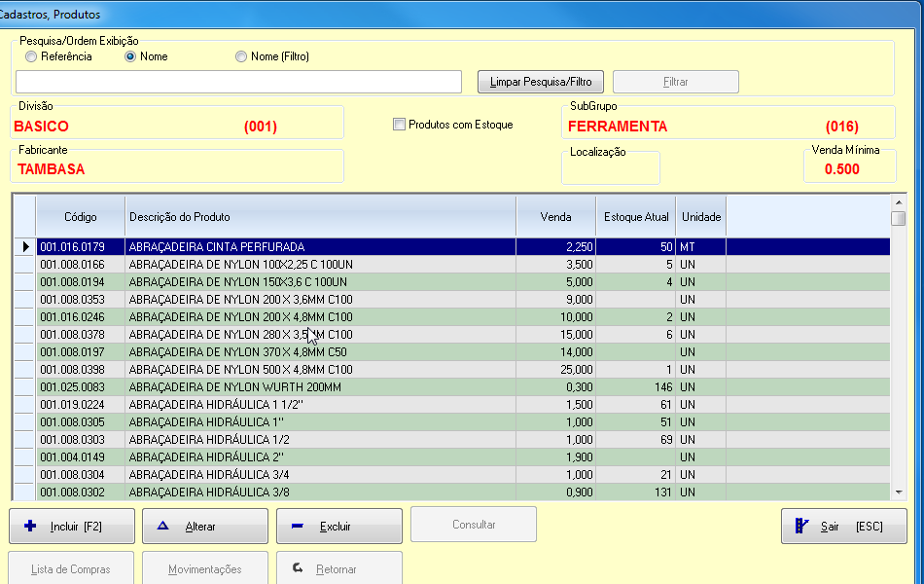The height and width of the screenshot is (584, 924).
Task: Select the Nome radio option
Action: click(130, 56)
